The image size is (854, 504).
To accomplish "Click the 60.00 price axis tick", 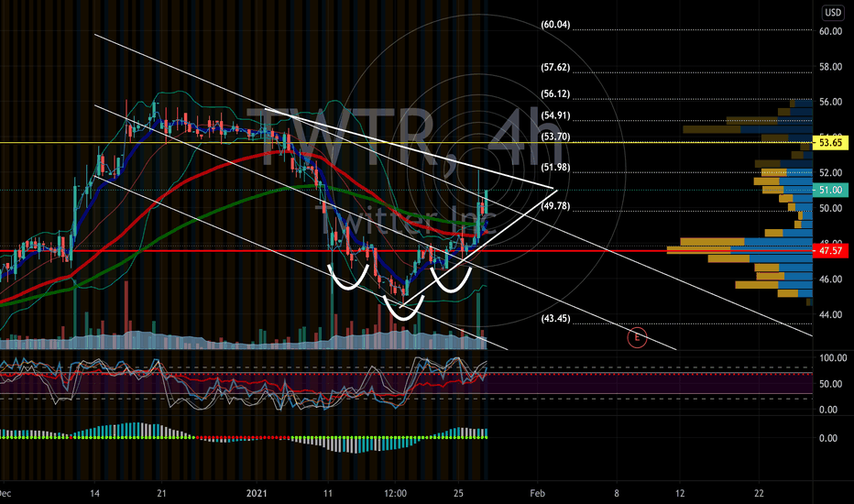I will coord(830,31).
